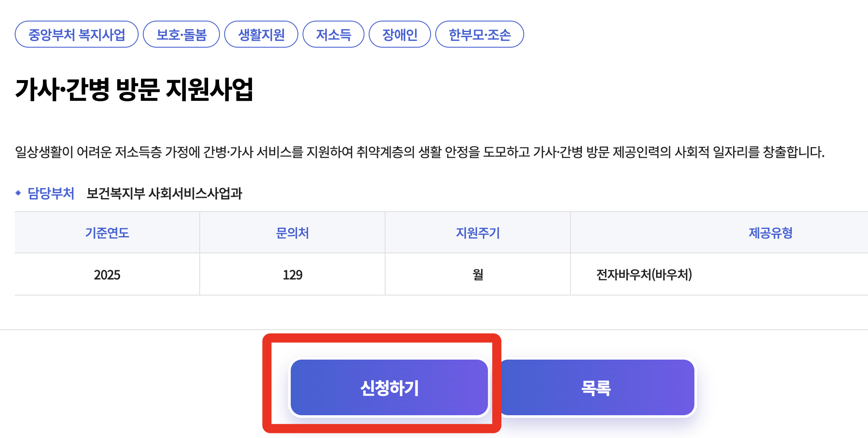
Task: Select the 한부모·조손 tag
Action: (480, 35)
